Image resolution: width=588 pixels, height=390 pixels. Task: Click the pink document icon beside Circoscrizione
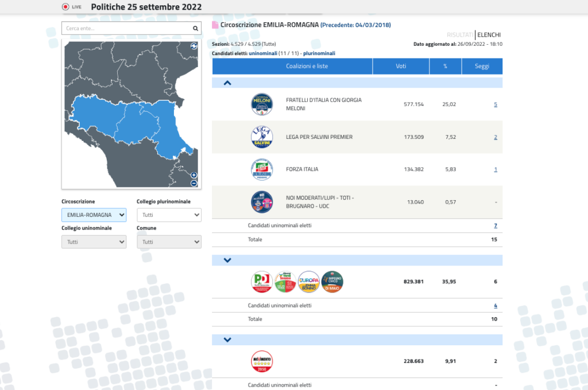[x=215, y=25]
